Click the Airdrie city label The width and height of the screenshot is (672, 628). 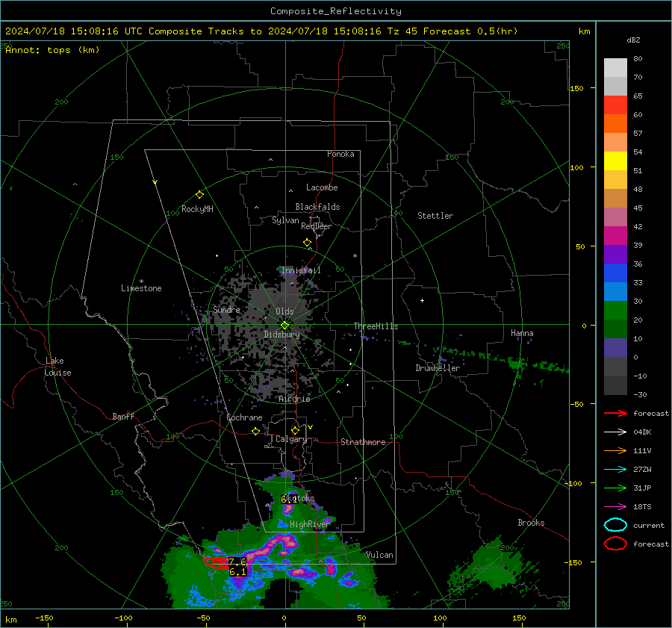294,399
